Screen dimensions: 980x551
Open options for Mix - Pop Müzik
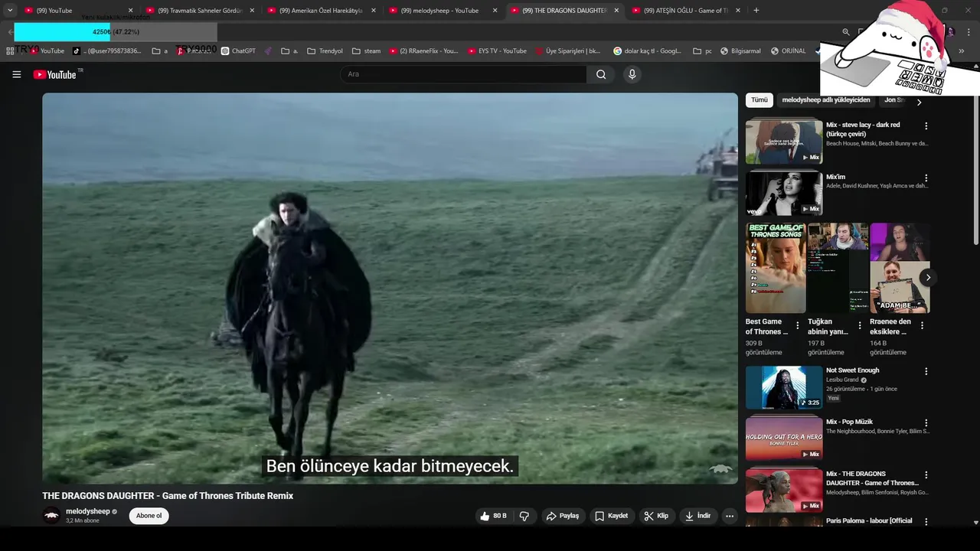click(926, 422)
